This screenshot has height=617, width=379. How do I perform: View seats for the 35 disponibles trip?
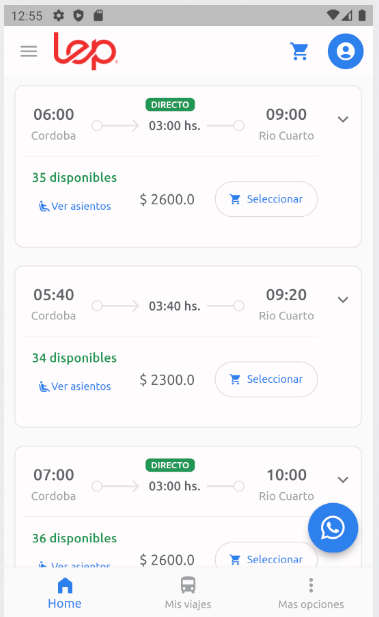click(x=75, y=206)
